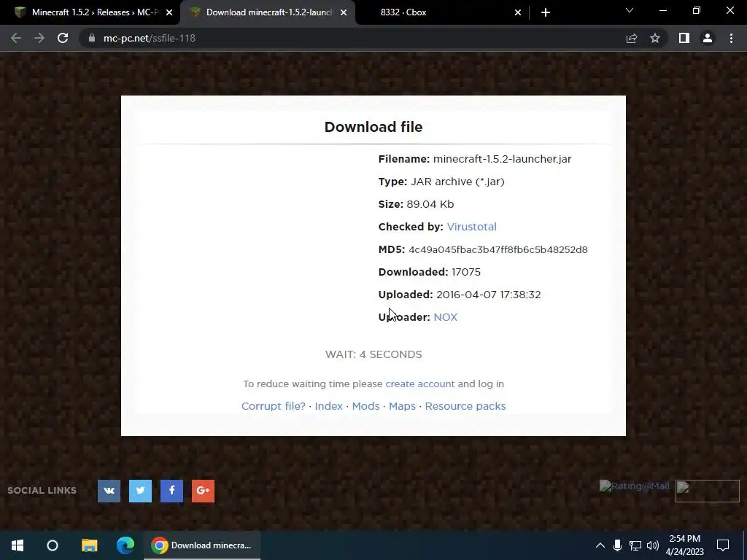This screenshot has width=747, height=560.
Task: Show hidden system tray icons
Action: (600, 545)
